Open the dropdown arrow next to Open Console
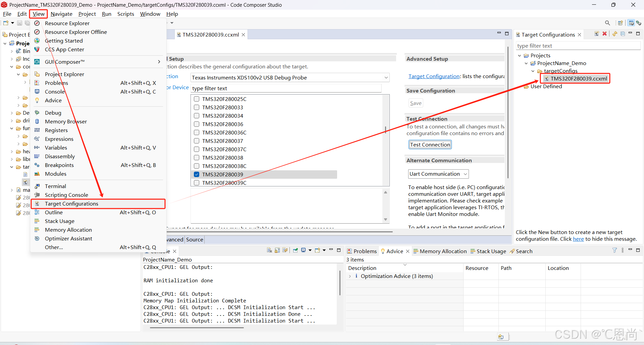644x345 pixels. (x=324, y=250)
